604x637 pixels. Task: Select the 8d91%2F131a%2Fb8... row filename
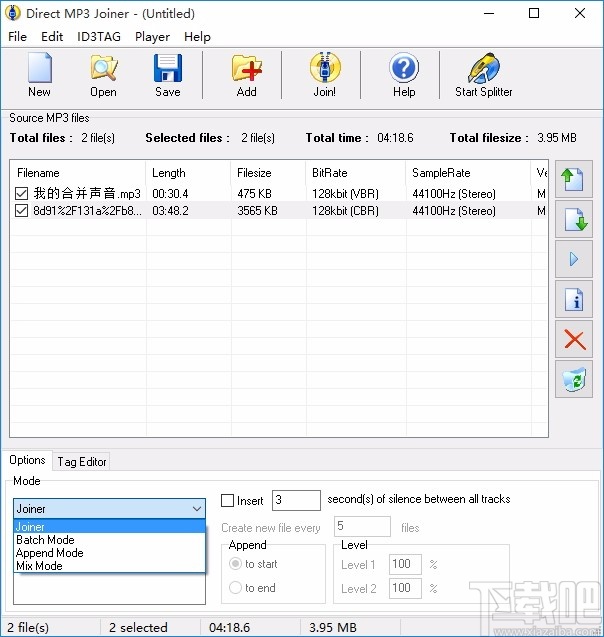pyautogui.click(x=87, y=211)
